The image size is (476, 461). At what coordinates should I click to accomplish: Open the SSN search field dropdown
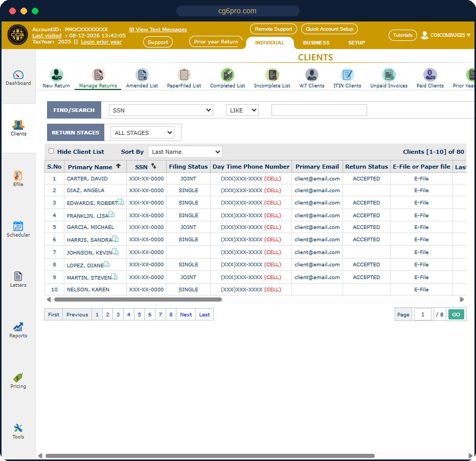pyautogui.click(x=161, y=110)
